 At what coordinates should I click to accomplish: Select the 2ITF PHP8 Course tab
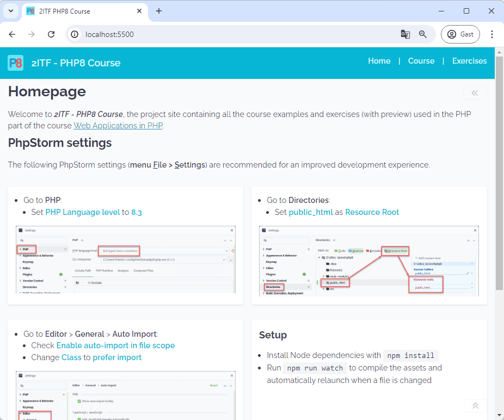(x=85, y=11)
